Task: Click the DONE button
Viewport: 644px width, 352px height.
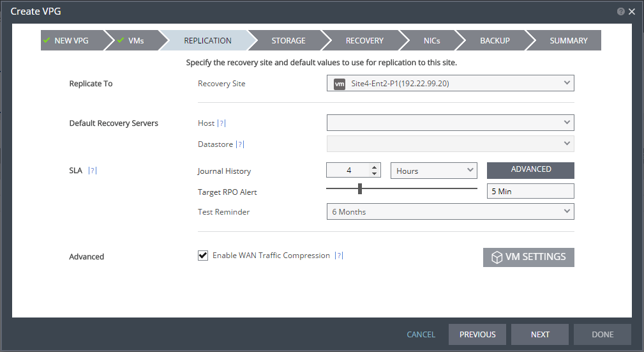Action: point(603,334)
